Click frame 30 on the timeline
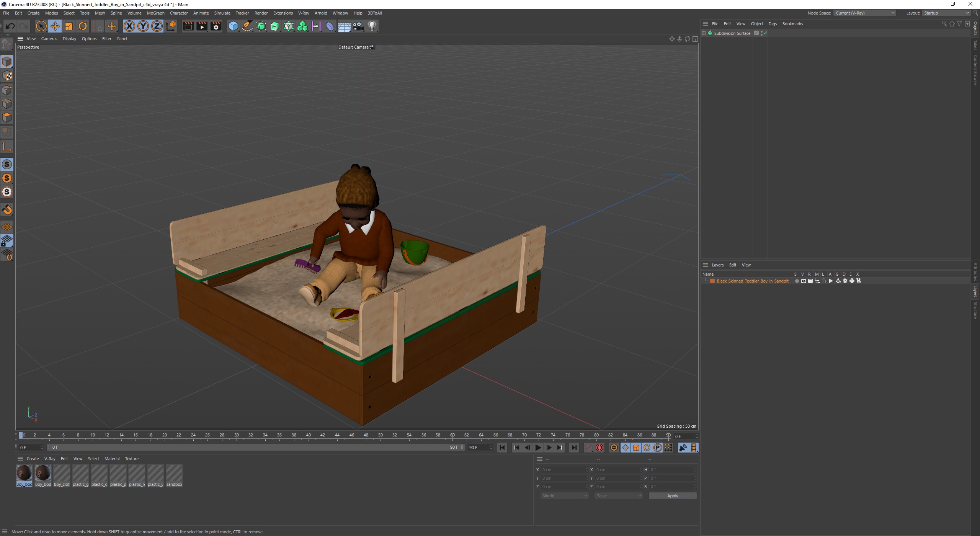The width and height of the screenshot is (980, 536). click(x=237, y=435)
